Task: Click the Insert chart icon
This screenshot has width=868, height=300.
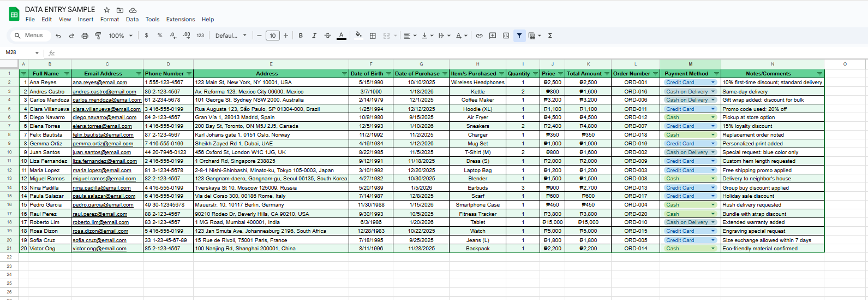Action: click(506, 36)
